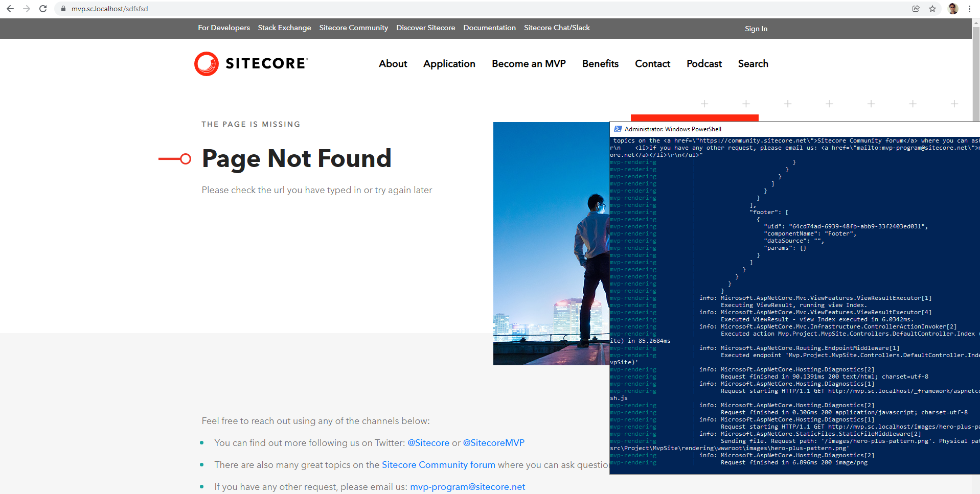Click the "Feel free to reach out" text
The width and height of the screenshot is (980, 494).
click(315, 421)
